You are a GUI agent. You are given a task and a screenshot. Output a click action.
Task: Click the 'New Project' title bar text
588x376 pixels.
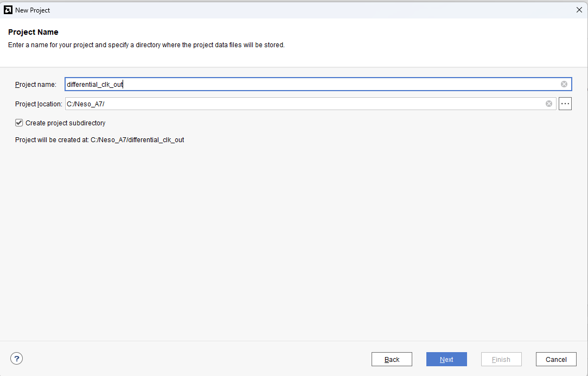click(x=33, y=10)
